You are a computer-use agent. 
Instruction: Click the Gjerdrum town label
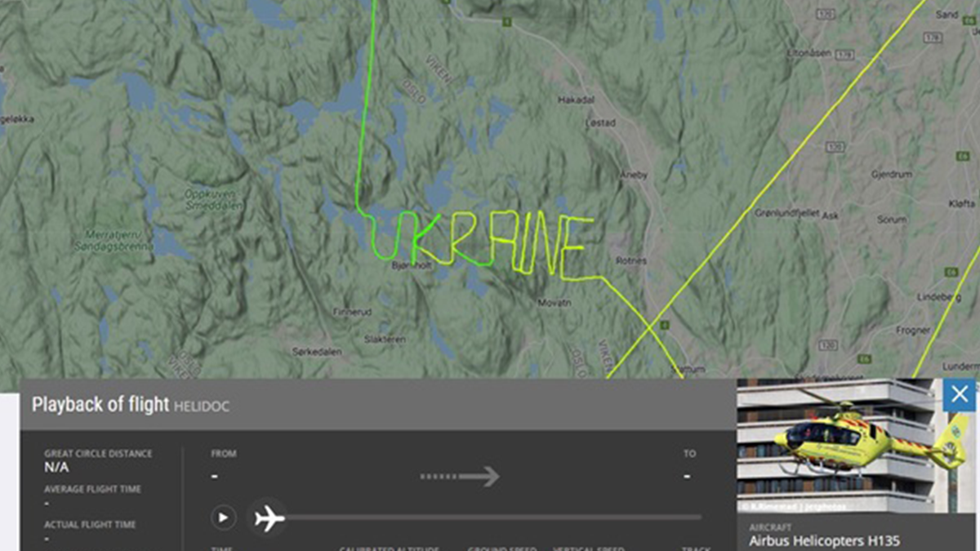[889, 175]
